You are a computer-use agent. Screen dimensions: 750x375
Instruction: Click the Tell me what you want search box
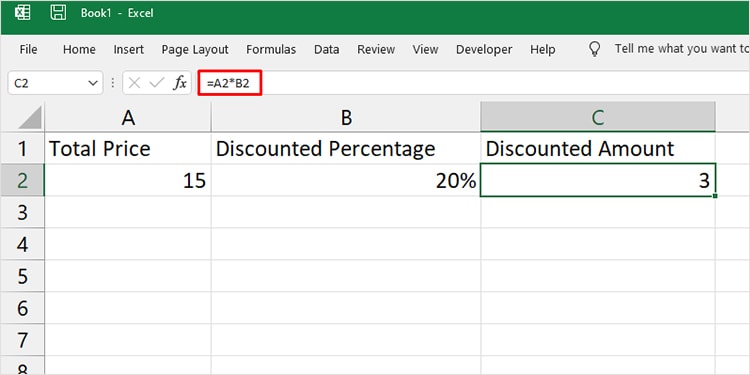[x=682, y=49]
